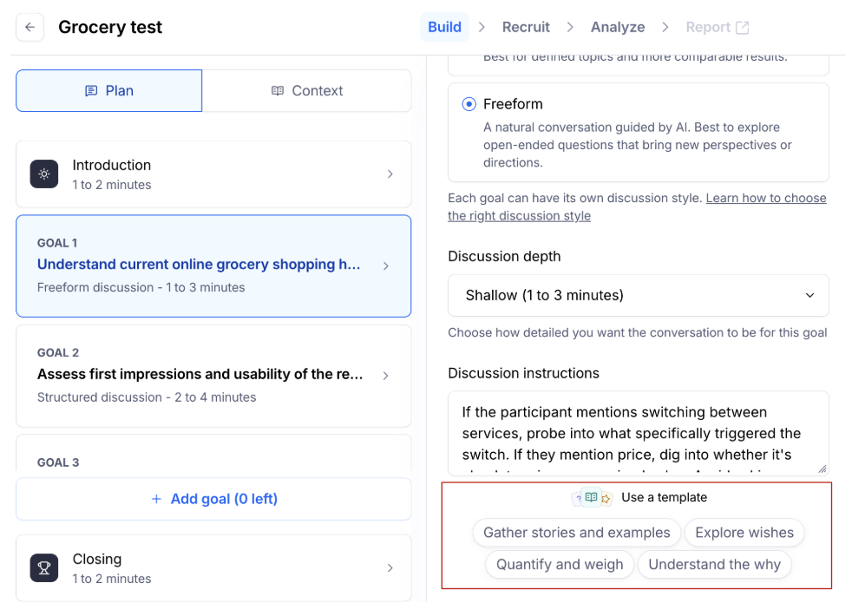Click the Use a template icon
Screen dimensions: 852x616
coord(592,497)
